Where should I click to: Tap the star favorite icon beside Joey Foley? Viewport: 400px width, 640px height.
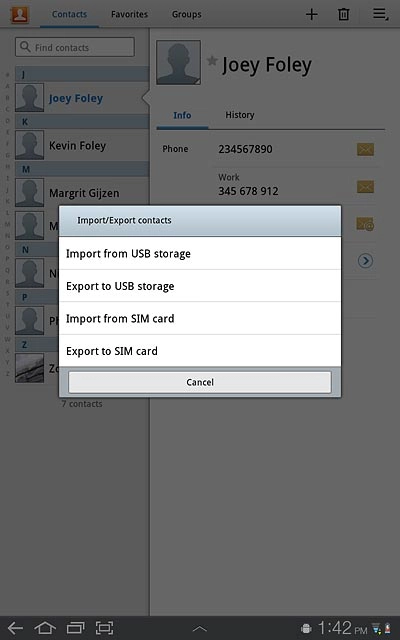pyautogui.click(x=212, y=61)
